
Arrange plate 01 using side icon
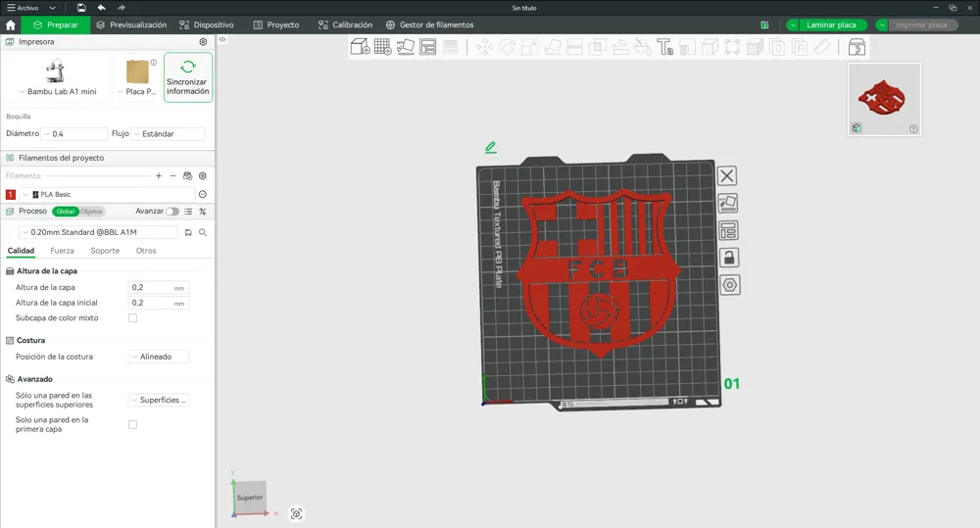(729, 230)
